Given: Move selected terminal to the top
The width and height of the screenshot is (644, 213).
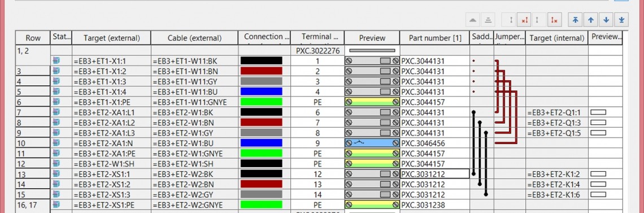Looking at the screenshot, I should pyautogui.click(x=576, y=19).
